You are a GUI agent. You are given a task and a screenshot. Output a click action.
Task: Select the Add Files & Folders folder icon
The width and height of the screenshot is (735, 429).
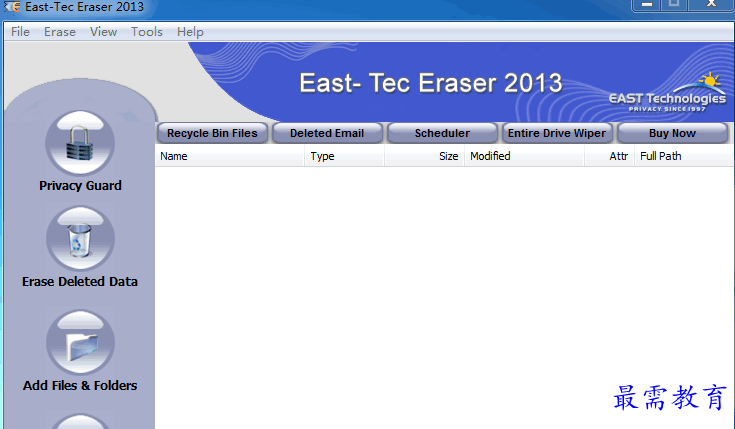[x=80, y=342]
